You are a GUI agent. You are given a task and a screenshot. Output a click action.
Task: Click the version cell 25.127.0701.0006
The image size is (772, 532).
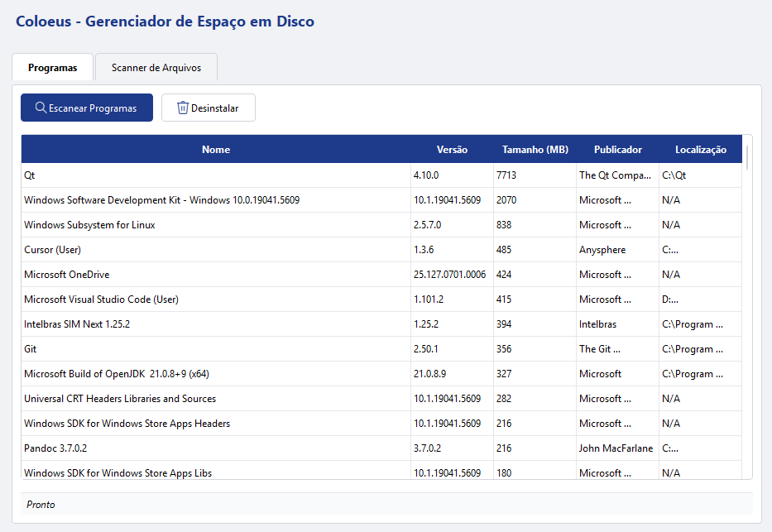click(x=452, y=275)
